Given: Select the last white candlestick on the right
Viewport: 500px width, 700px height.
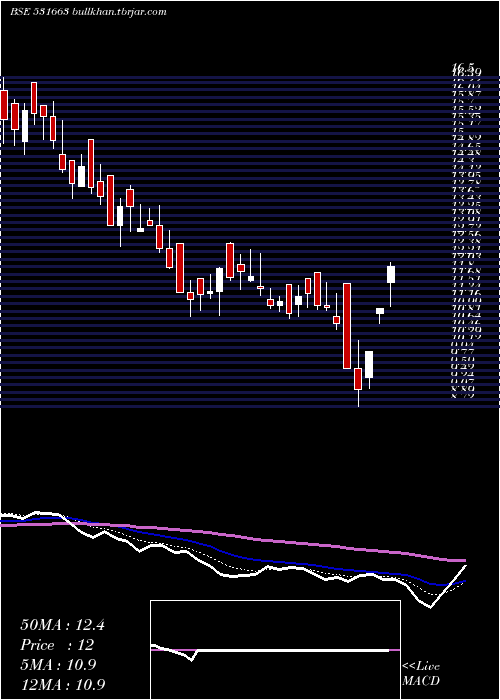Looking at the screenshot, I should [x=391, y=284].
